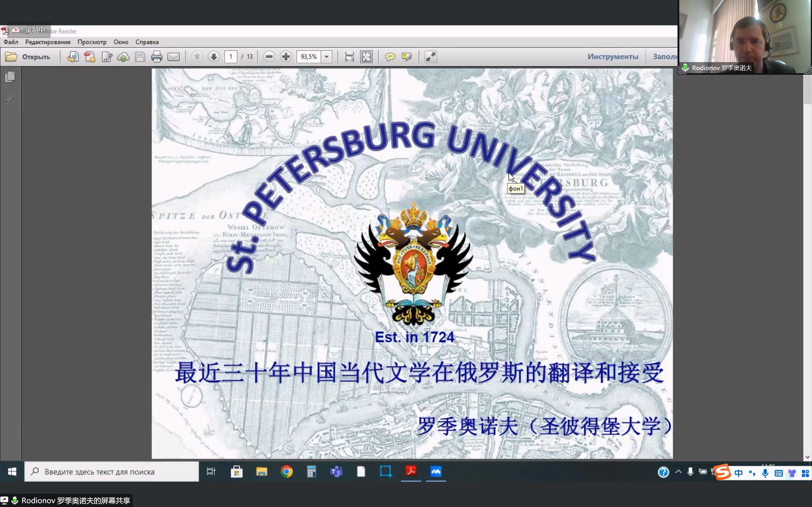The image size is (812, 507).
Task: Click the email envelope icon
Action: [174, 57]
